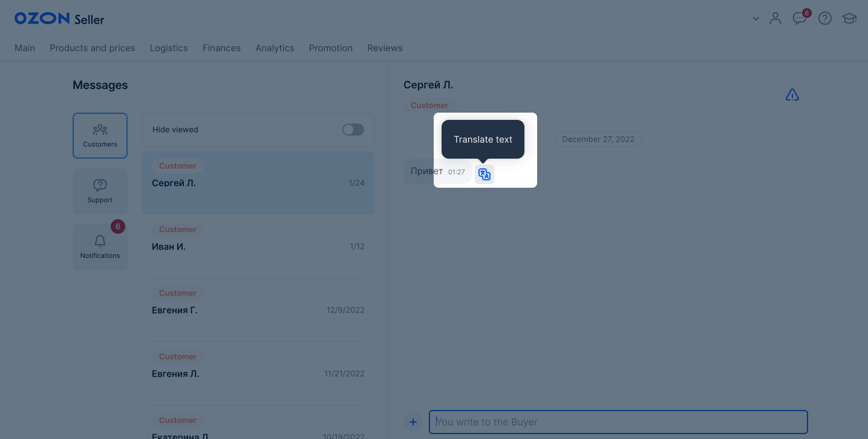This screenshot has height=439, width=868.
Task: Open the report warning triangle icon
Action: (792, 95)
